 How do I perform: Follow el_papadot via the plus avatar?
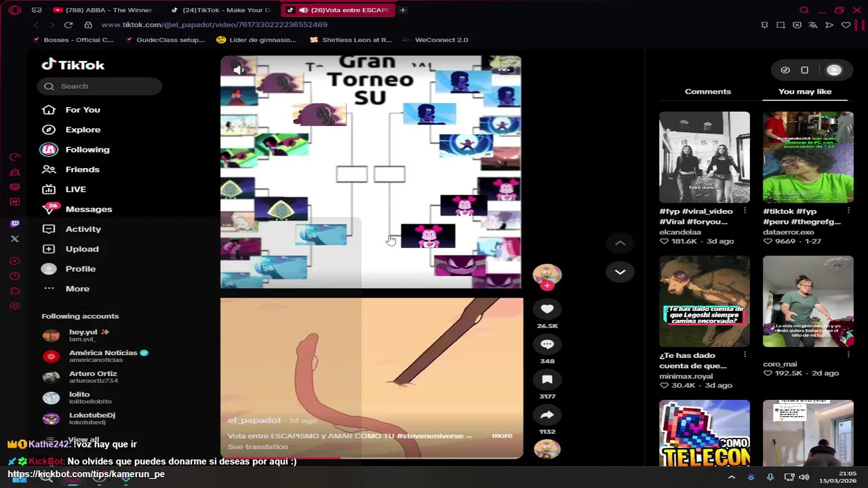pyautogui.click(x=547, y=285)
